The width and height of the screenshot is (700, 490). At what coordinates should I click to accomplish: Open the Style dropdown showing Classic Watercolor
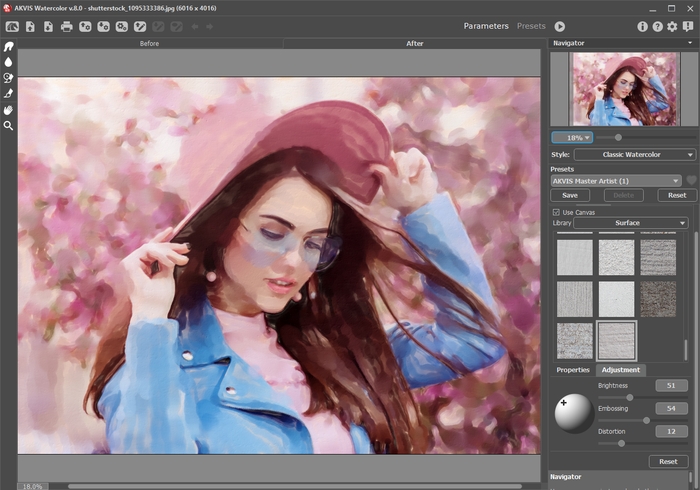(x=634, y=154)
